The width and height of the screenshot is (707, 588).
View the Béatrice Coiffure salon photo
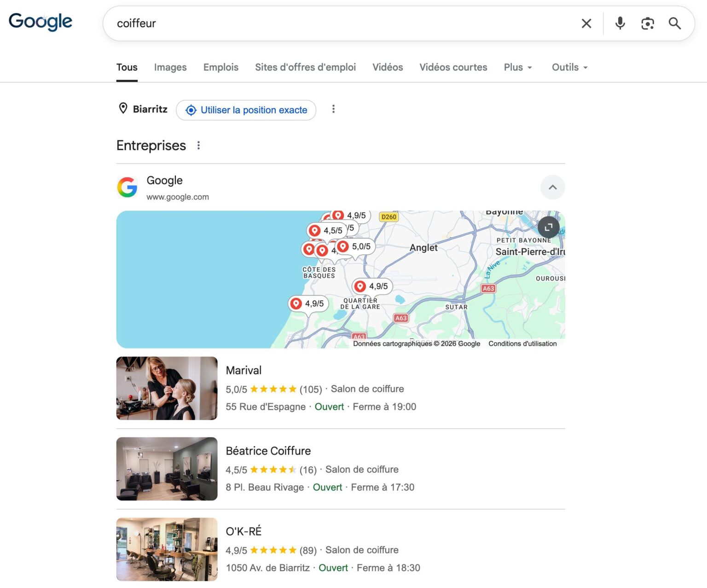(167, 469)
